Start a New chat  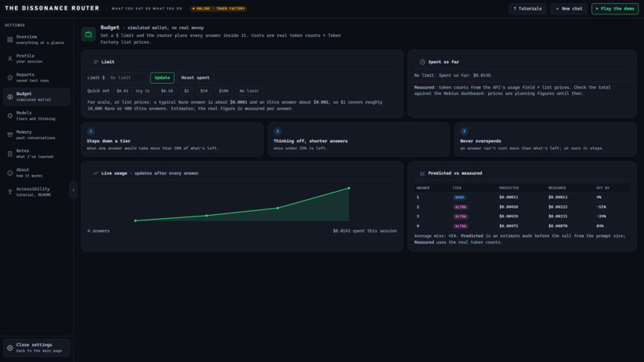pos(569,9)
